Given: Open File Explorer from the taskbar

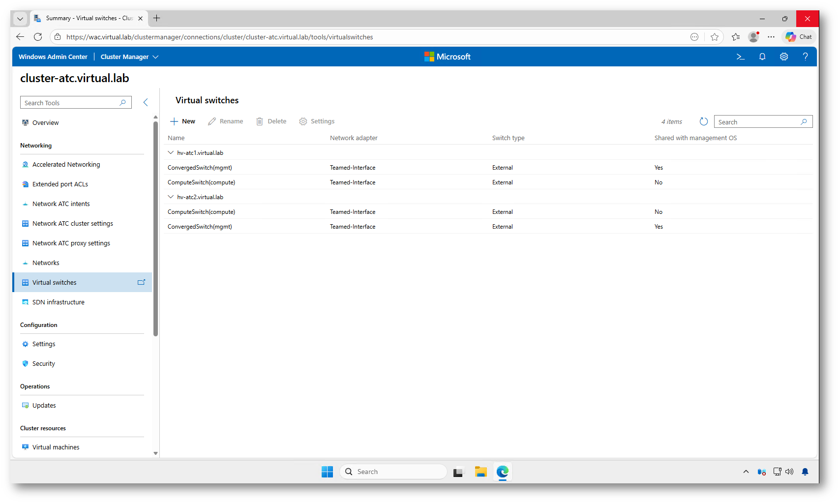Looking at the screenshot, I should (x=480, y=472).
